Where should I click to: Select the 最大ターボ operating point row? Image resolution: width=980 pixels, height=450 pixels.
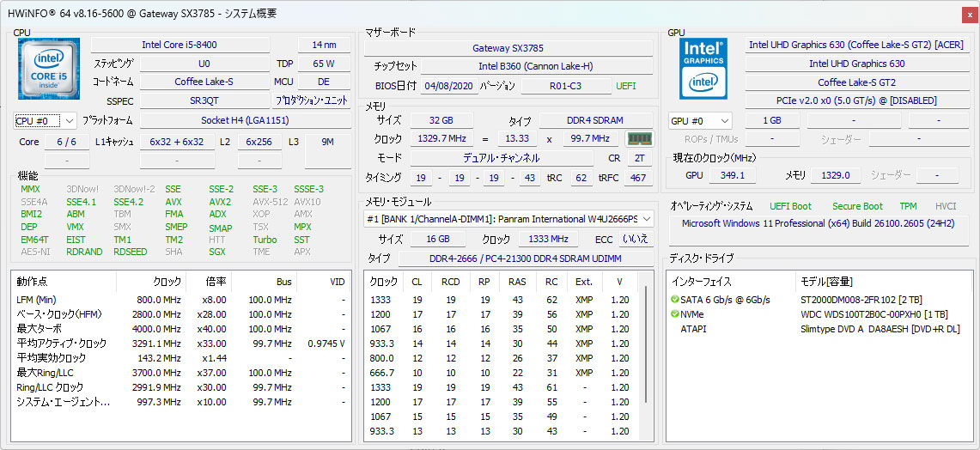[181, 329]
